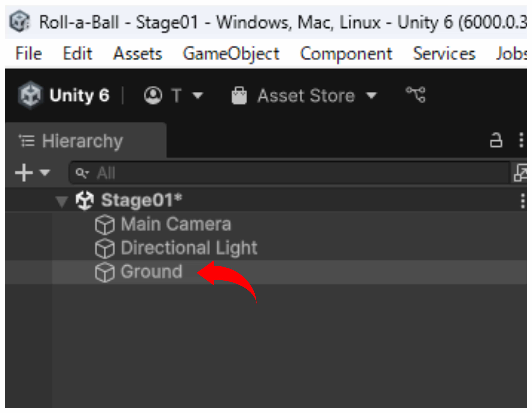Expand the Asset Store dropdown arrow
532x413 pixels.
(x=371, y=95)
